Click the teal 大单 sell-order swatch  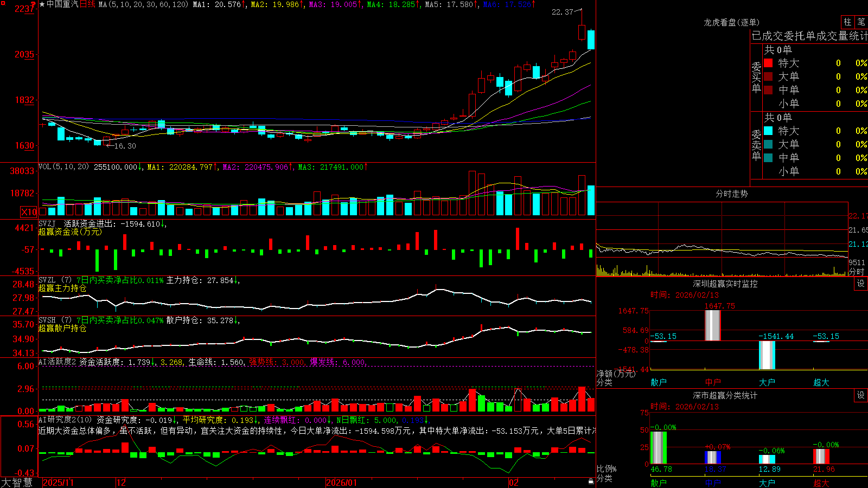click(x=768, y=144)
